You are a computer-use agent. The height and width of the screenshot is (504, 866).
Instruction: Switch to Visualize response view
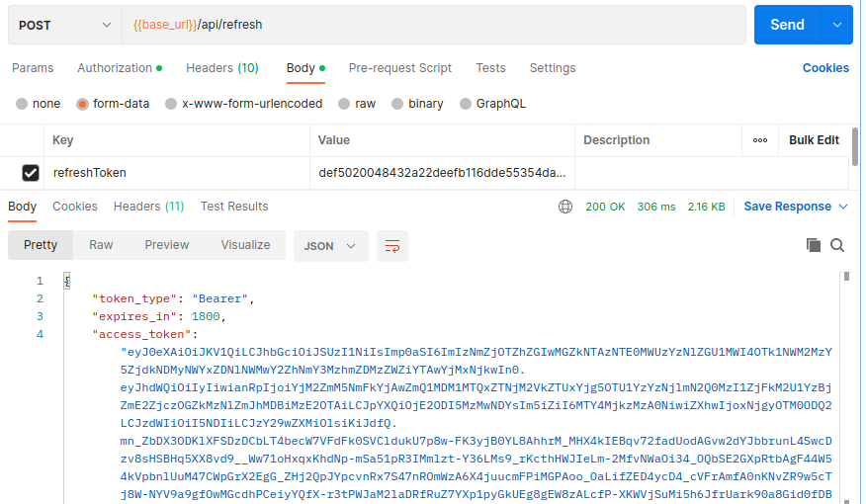pos(246,245)
